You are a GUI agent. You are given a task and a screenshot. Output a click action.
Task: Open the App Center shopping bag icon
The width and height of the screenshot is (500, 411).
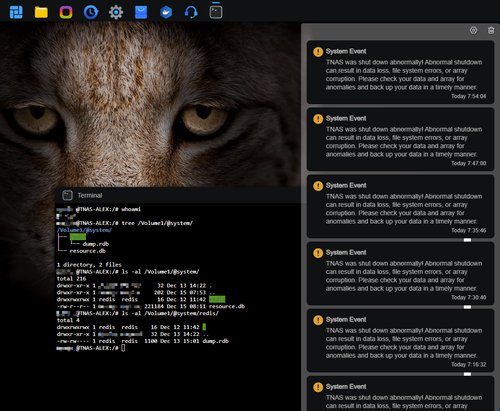click(x=141, y=12)
